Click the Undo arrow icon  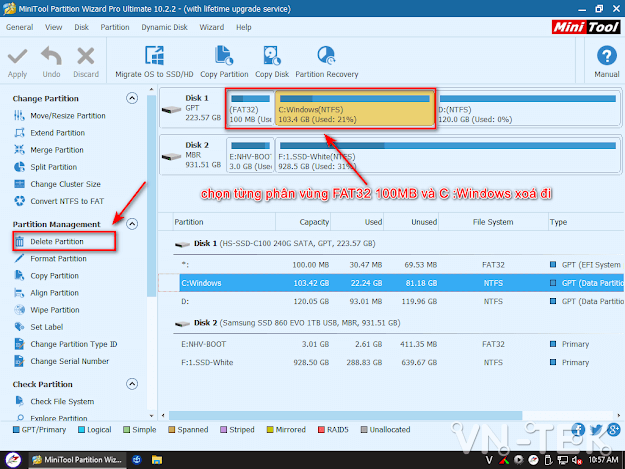(x=51, y=56)
